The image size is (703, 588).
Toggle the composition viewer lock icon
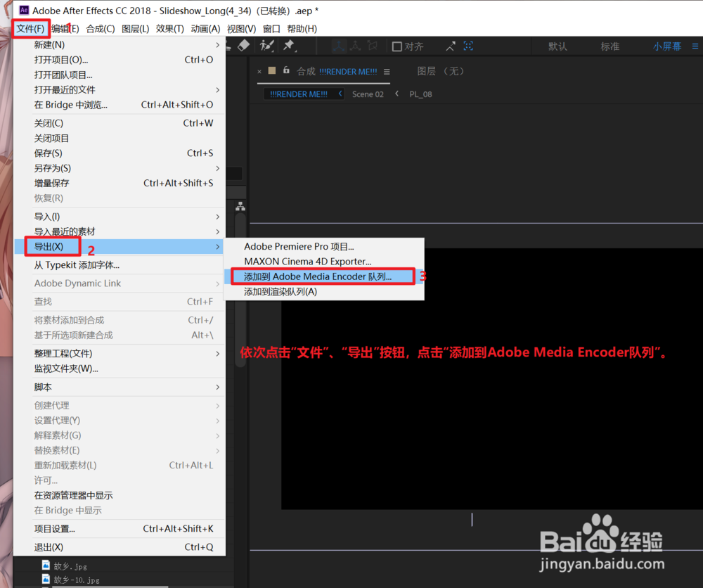pyautogui.click(x=286, y=70)
